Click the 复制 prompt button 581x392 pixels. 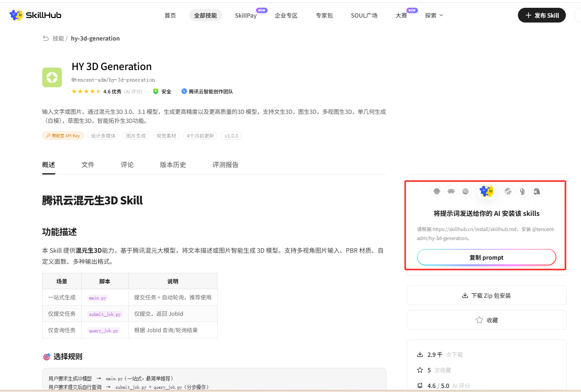(x=486, y=257)
